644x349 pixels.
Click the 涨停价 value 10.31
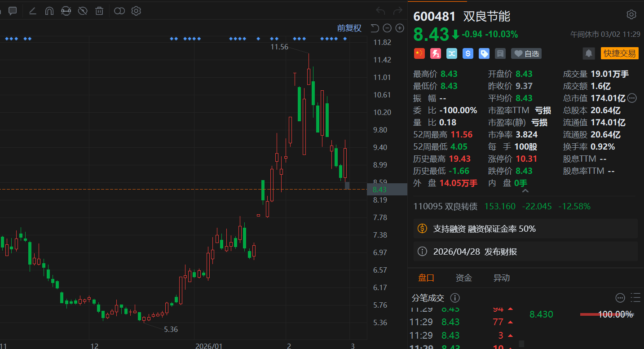point(526,159)
